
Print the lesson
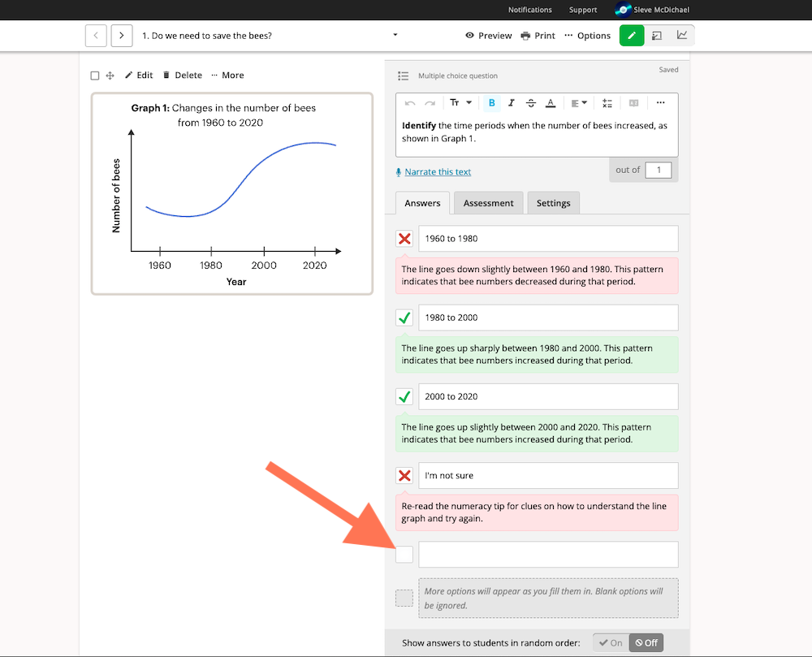point(538,36)
